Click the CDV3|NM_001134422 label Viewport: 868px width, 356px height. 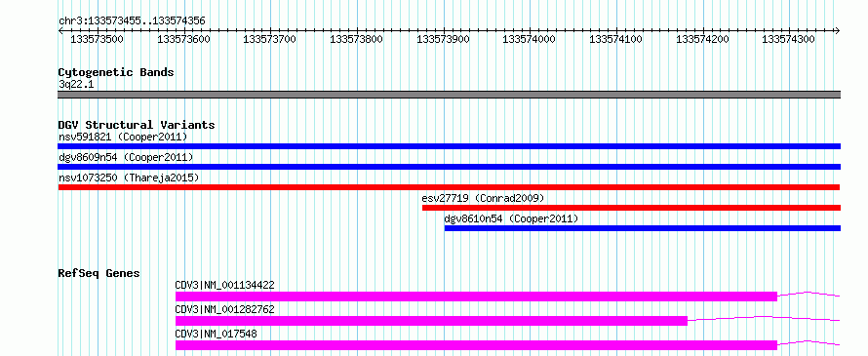point(224,286)
